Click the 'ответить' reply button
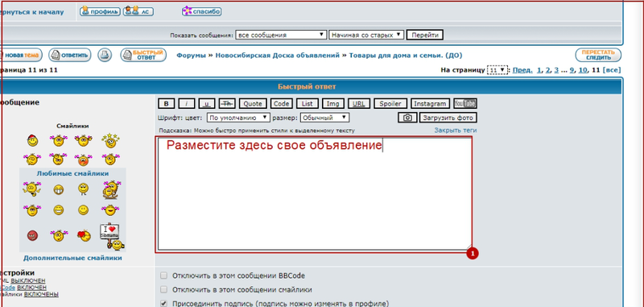 point(70,55)
